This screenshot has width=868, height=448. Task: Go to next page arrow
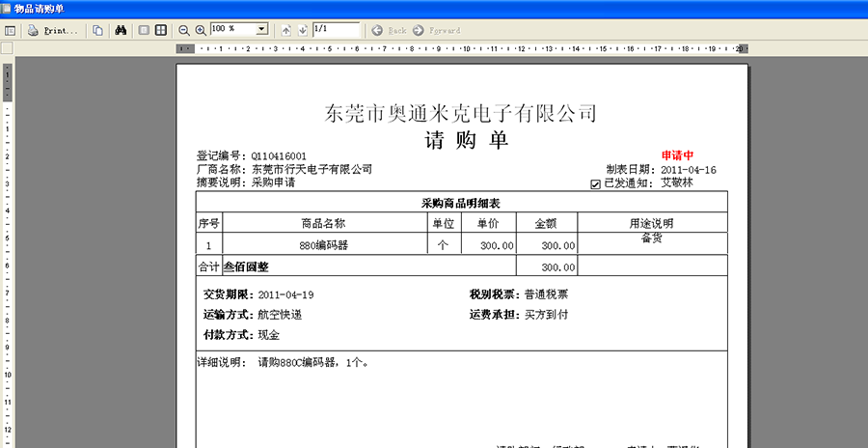pos(302,31)
